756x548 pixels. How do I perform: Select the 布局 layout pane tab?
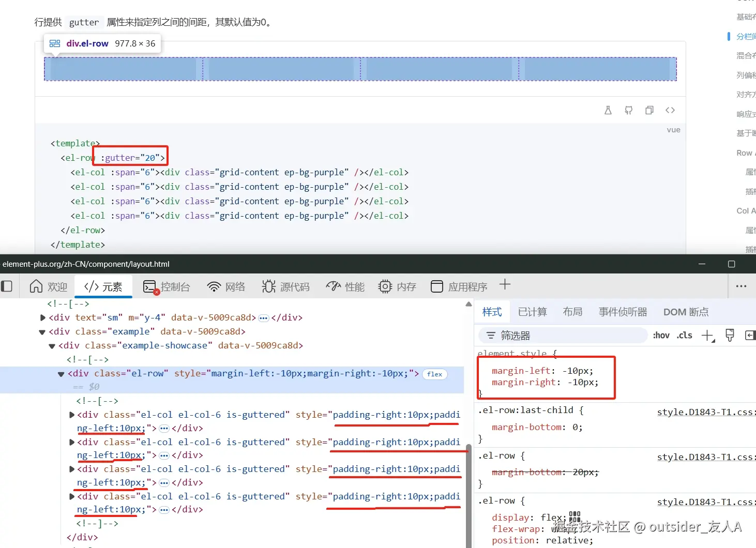(572, 312)
